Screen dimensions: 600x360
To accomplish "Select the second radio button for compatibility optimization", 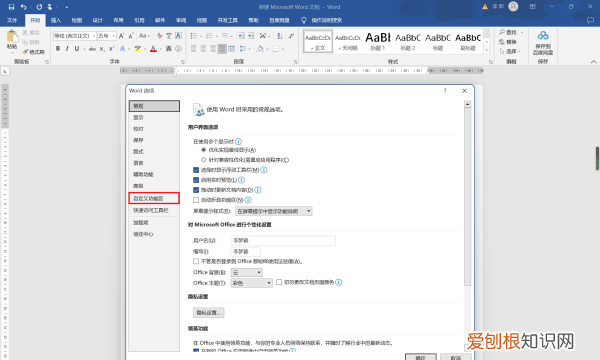I will (x=204, y=160).
